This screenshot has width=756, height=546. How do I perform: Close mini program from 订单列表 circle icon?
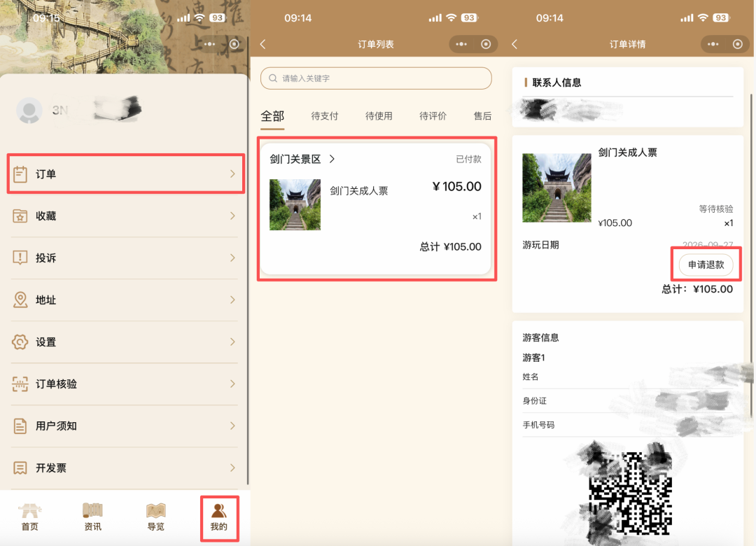tap(486, 44)
